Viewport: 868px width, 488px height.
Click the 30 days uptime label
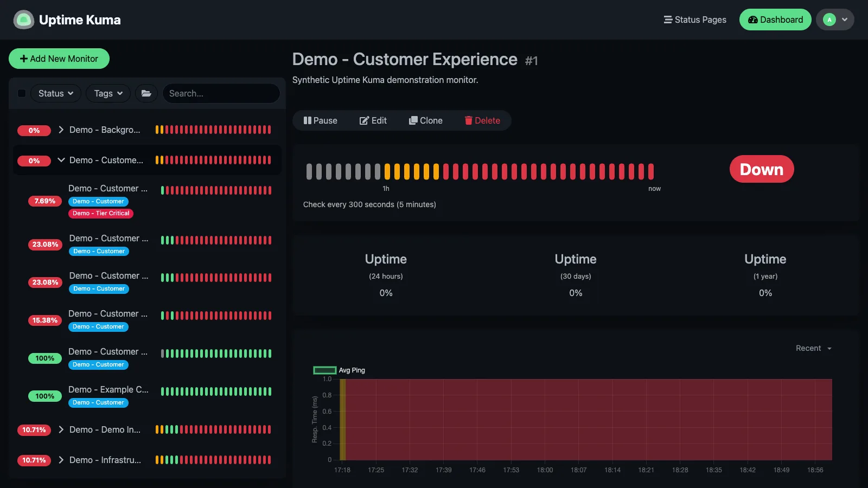point(576,276)
